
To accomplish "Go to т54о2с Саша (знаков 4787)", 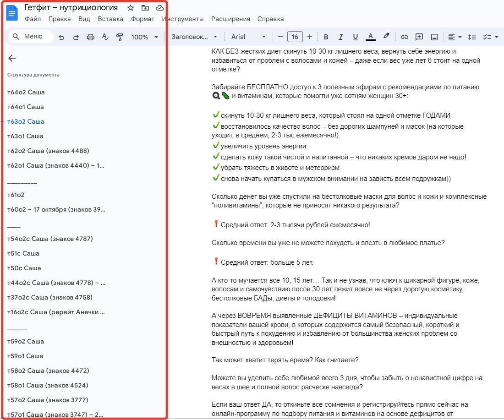I will 50,239.
